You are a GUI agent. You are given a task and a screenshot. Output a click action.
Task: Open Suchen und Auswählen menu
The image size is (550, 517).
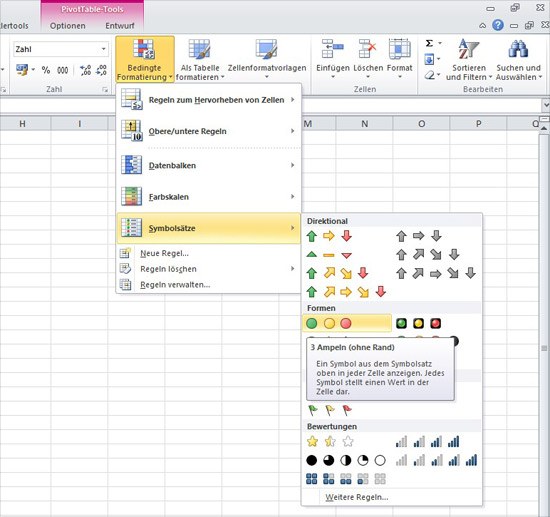518,59
